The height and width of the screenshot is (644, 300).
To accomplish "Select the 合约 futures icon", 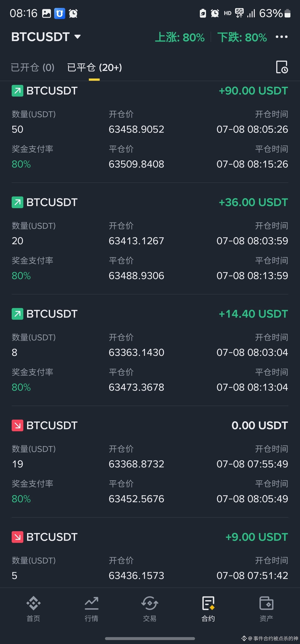I will coord(208,609).
